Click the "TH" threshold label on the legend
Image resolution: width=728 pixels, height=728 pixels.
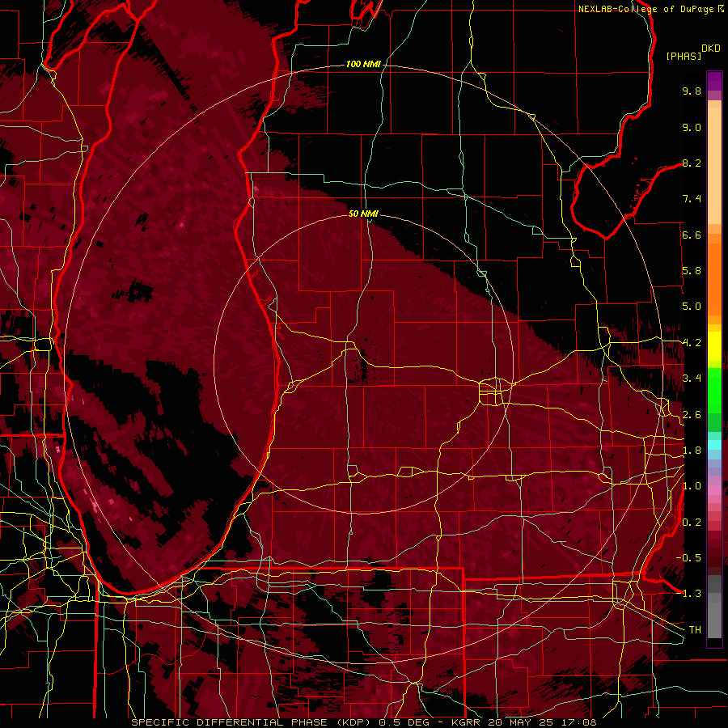click(x=695, y=630)
